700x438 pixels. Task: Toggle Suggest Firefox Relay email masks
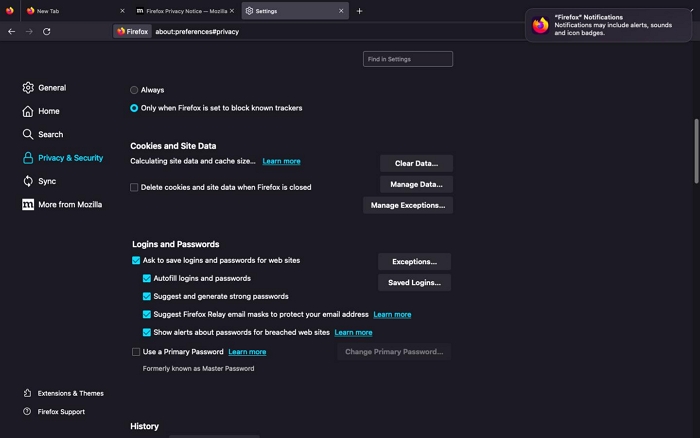click(146, 314)
